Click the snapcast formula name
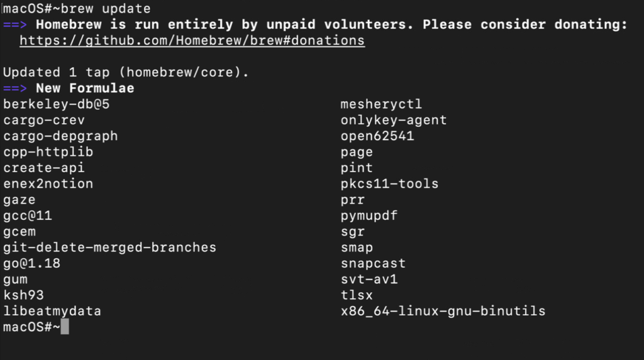 pyautogui.click(x=373, y=263)
